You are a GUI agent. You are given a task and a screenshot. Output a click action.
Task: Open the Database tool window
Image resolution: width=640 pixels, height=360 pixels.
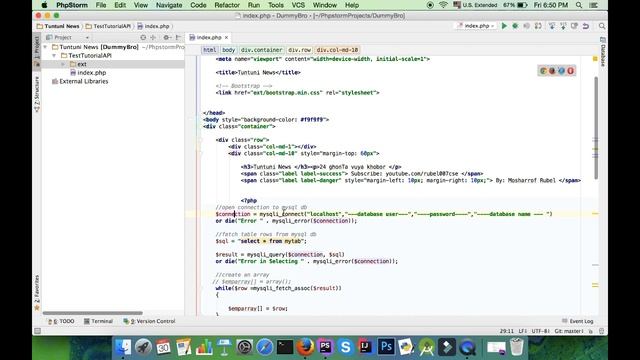[603, 51]
